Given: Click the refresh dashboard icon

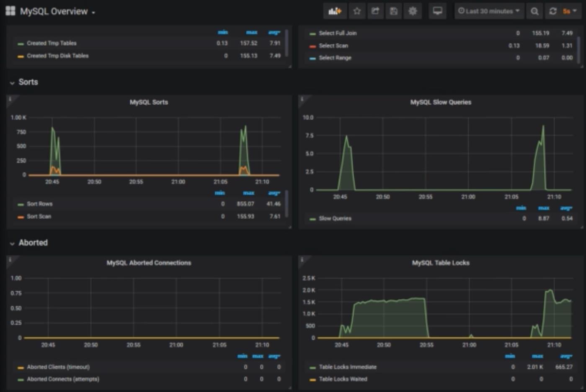Looking at the screenshot, I should point(553,11).
